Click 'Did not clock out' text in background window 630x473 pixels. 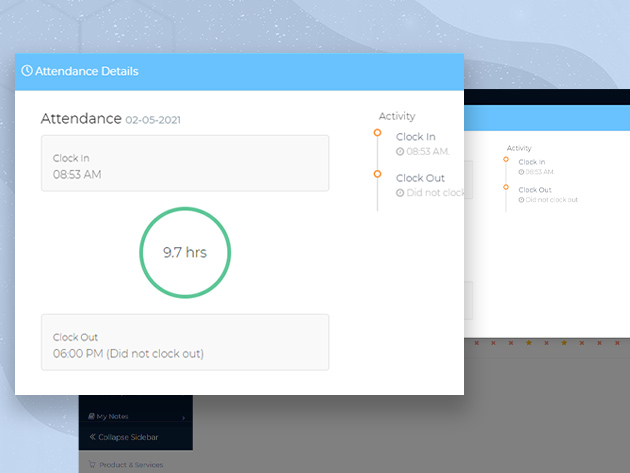tap(552, 200)
